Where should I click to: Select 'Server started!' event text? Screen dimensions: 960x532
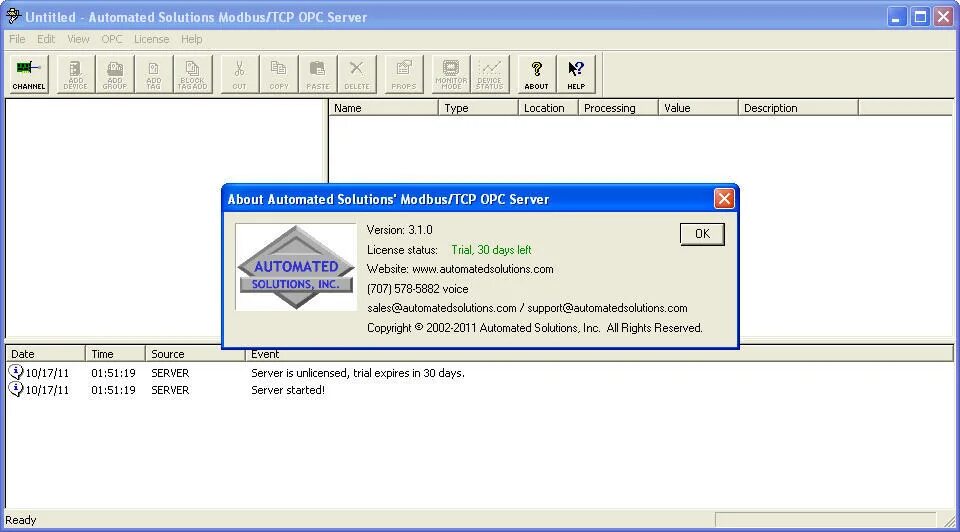coord(288,390)
